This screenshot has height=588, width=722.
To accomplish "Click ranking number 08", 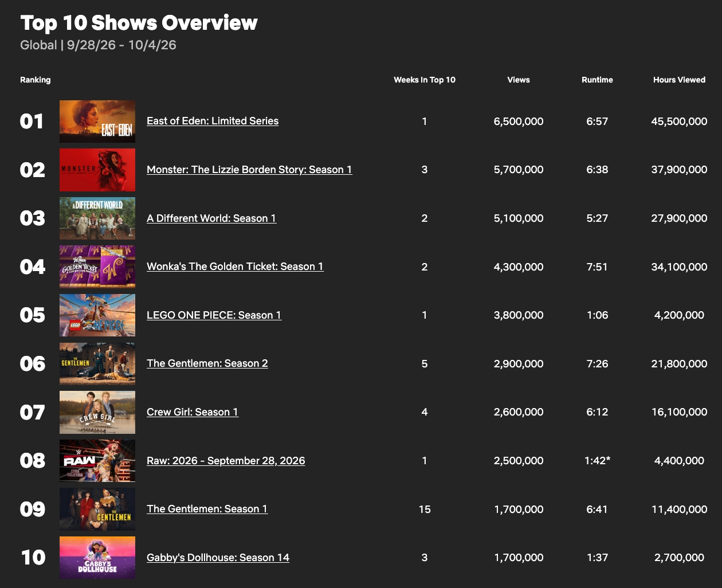I will coord(32,461).
